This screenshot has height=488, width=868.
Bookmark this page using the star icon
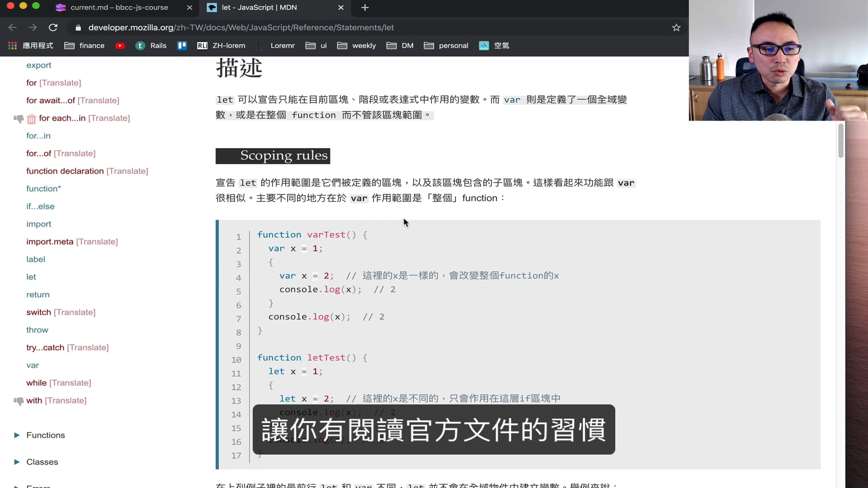pyautogui.click(x=675, y=28)
